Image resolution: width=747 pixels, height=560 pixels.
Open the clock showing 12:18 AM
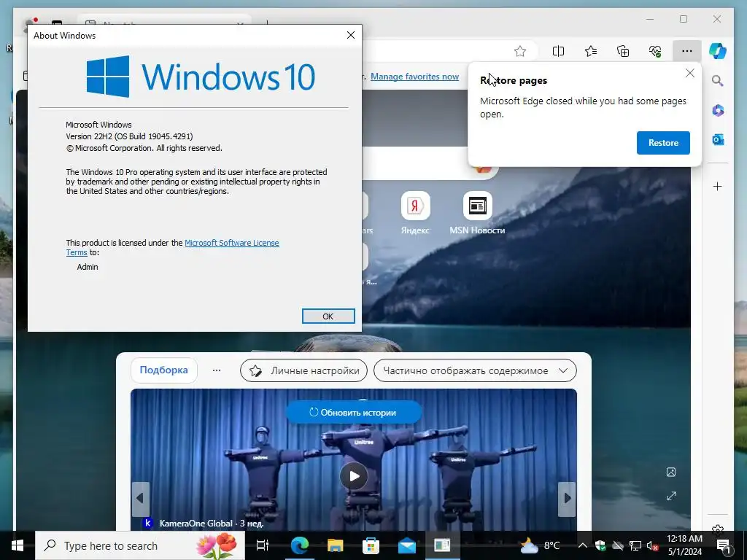[x=684, y=545]
